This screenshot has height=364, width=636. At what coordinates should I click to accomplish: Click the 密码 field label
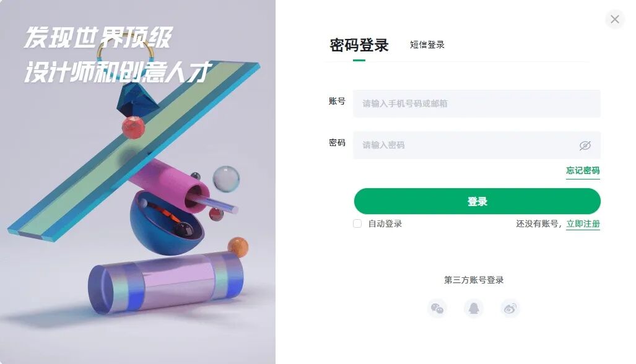click(337, 142)
